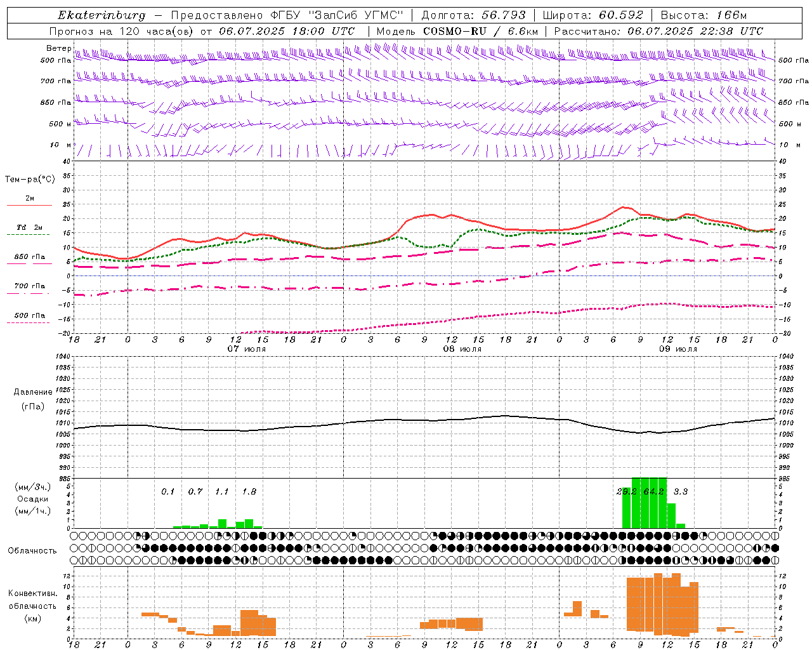Click the Тем-ра(°C) panel label
812x650 pixels.
point(30,180)
